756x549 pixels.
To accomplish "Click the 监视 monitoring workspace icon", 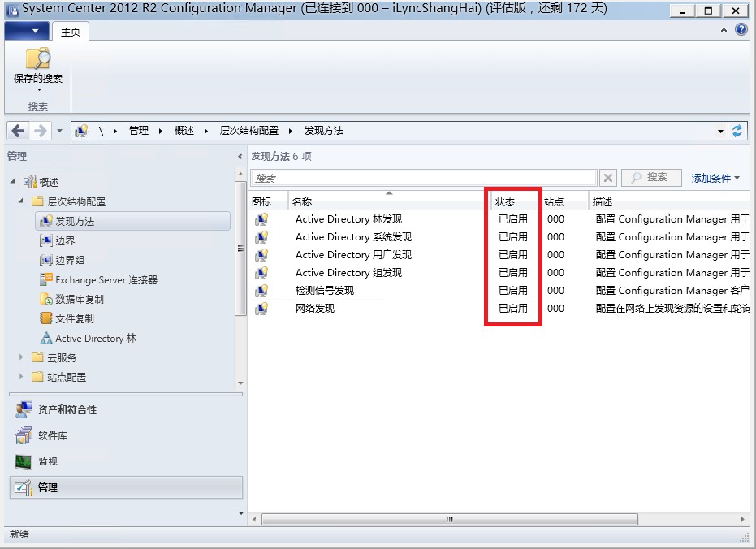I will 23,461.
